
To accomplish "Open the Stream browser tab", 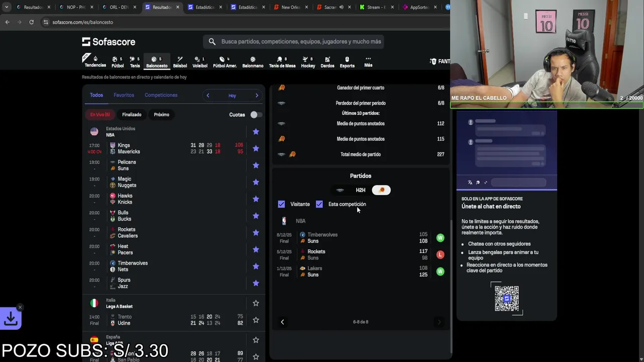I will pos(377,7).
